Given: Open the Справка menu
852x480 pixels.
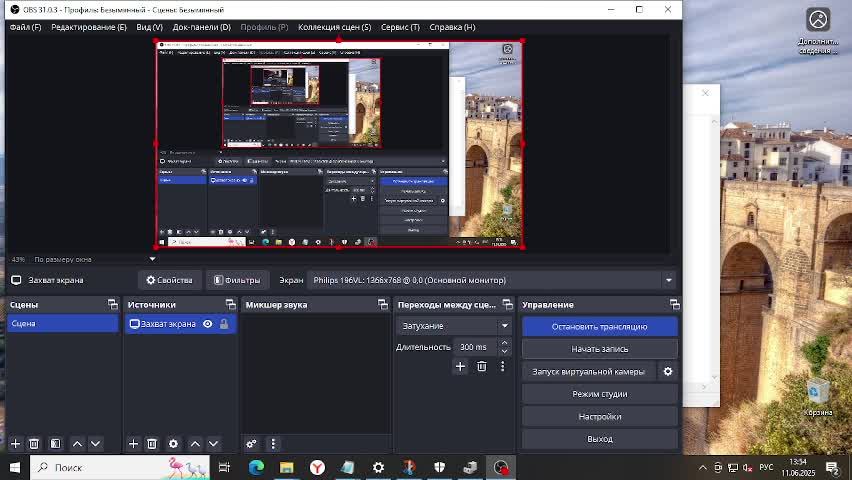Looking at the screenshot, I should 452,27.
